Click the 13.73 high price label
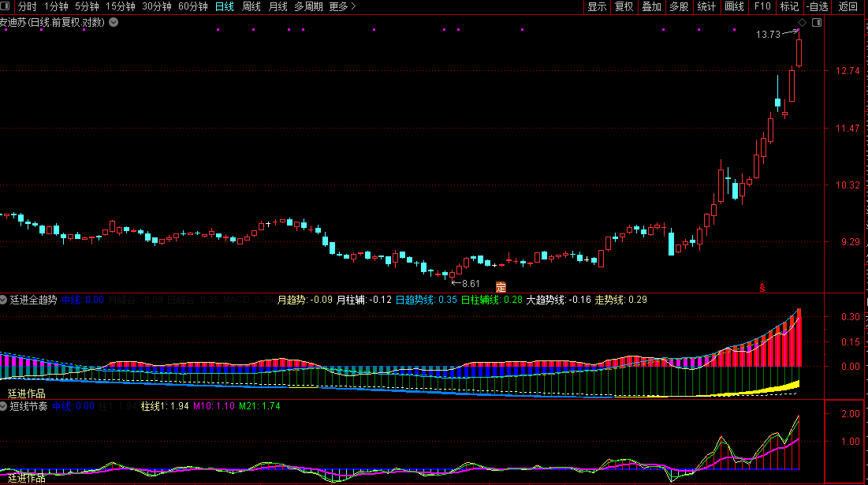868x485 pixels. [767, 34]
